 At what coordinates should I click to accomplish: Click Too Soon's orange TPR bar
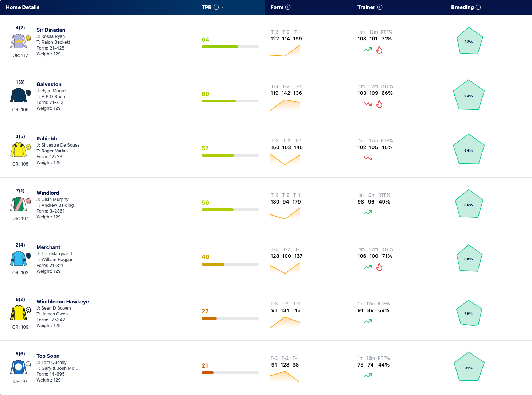tap(230, 373)
